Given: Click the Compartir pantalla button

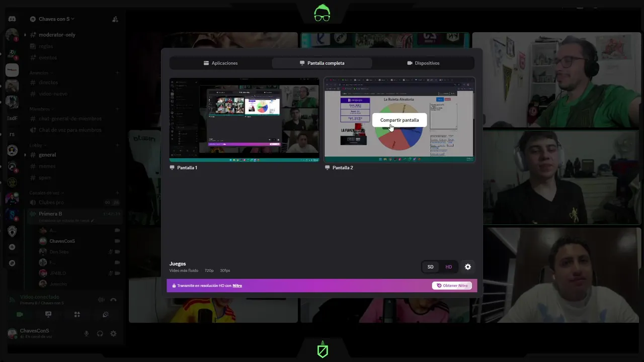Looking at the screenshot, I should point(399,120).
